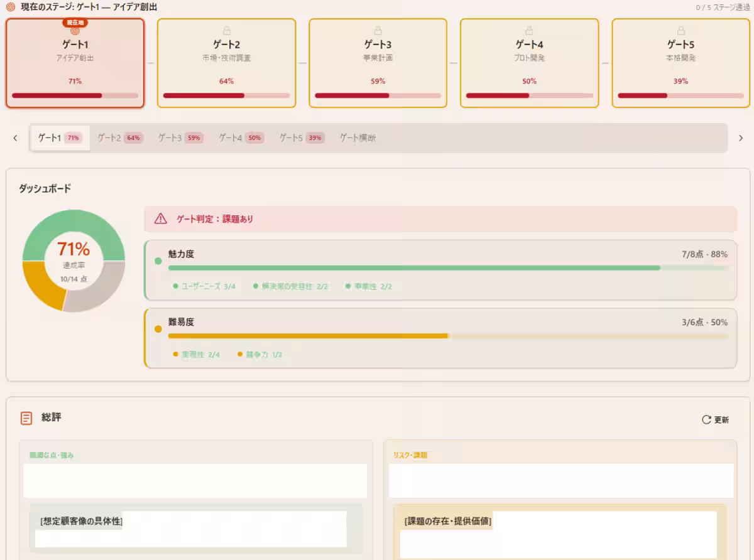Click the orange dot beside 難易度
This screenshot has height=560, width=754.
(158, 328)
